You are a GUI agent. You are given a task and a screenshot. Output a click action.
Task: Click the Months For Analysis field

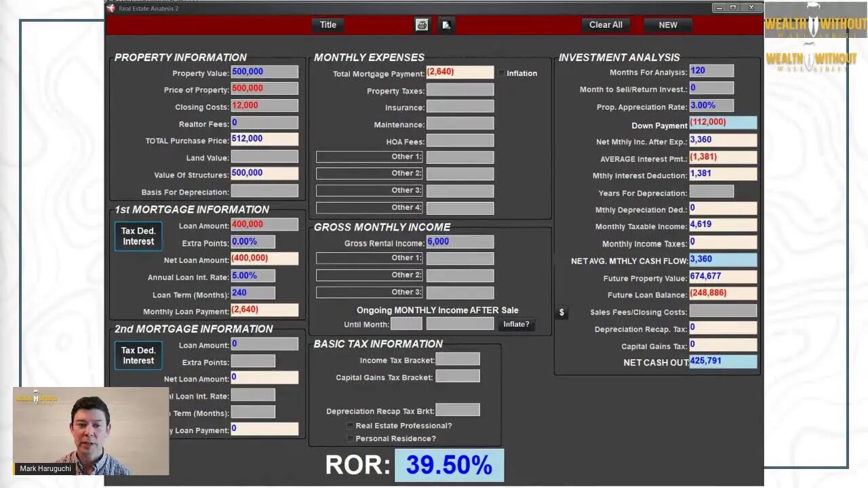pyautogui.click(x=711, y=71)
